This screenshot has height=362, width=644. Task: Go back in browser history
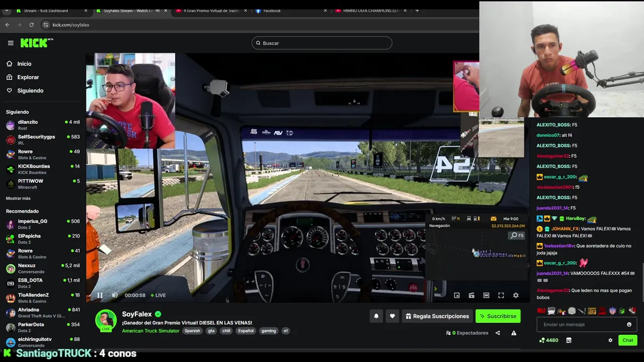tap(7, 25)
